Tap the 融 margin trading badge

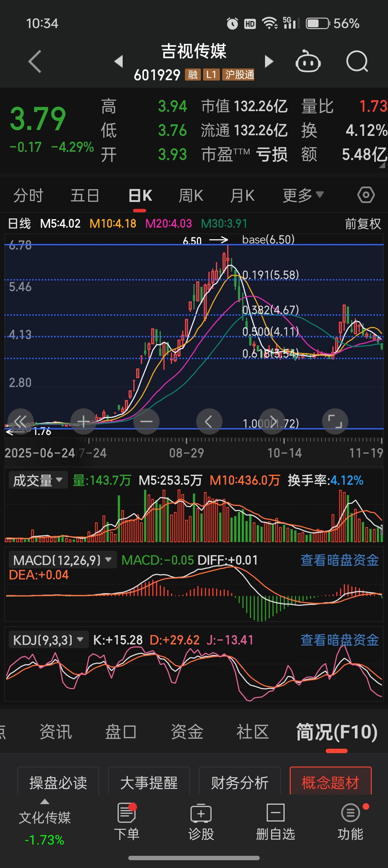pos(193,75)
